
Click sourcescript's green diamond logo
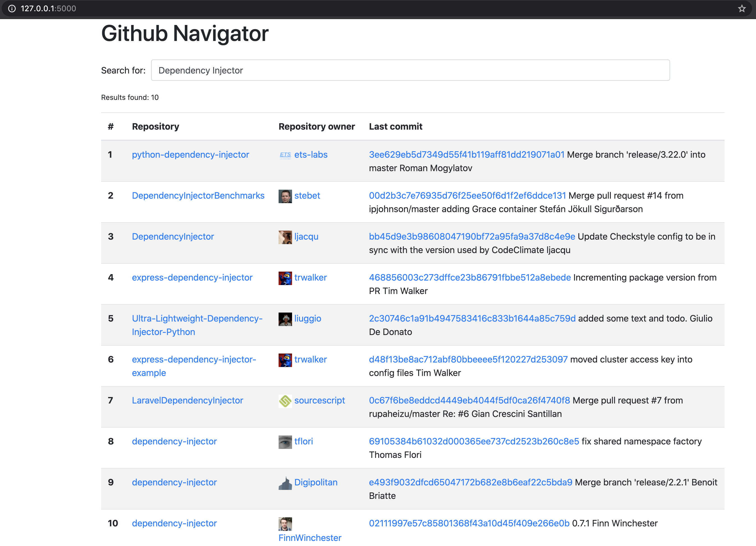(285, 401)
